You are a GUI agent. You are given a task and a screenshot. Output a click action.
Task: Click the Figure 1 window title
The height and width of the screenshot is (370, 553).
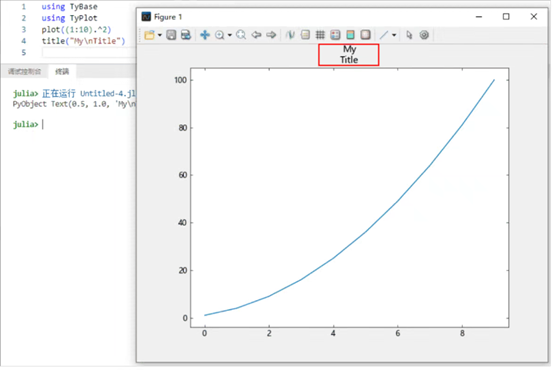coord(168,17)
